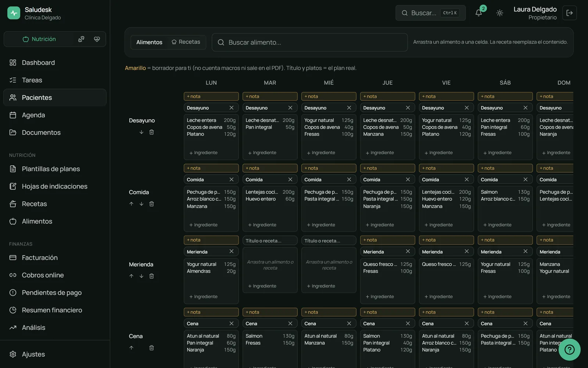Toggle the light/dark theme sun icon
The image size is (588, 368).
tap(500, 13)
